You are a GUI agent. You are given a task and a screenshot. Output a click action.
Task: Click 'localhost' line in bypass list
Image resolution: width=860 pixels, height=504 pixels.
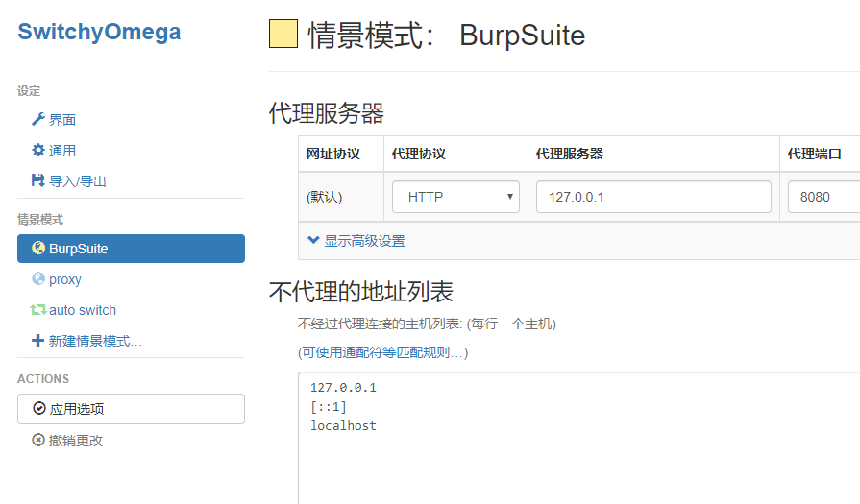pyautogui.click(x=343, y=425)
